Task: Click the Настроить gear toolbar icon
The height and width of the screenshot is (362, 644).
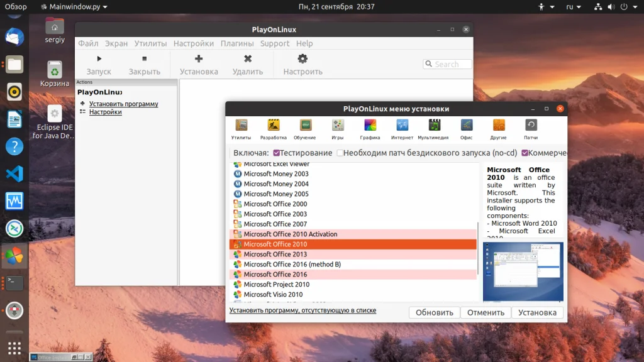Action: pos(303,58)
